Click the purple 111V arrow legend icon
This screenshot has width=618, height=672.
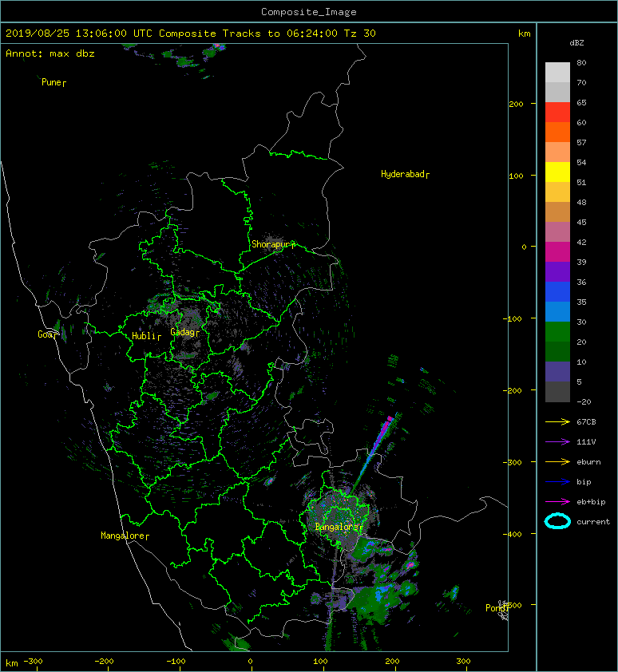click(x=557, y=442)
